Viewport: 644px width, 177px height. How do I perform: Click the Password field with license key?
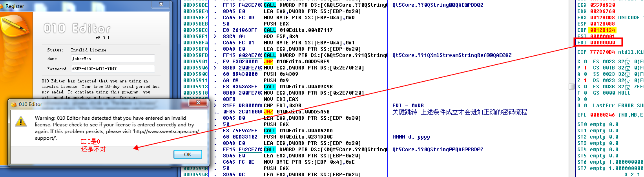(x=113, y=69)
